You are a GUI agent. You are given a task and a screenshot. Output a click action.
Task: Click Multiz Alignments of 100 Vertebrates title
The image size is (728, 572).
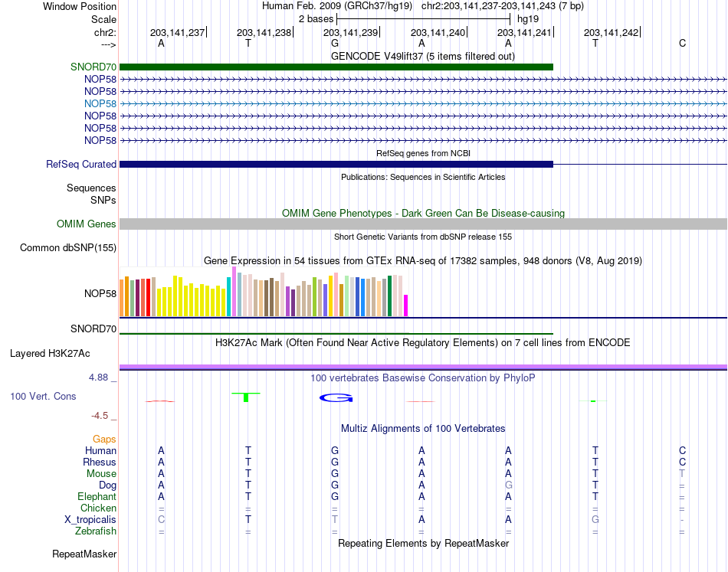point(423,428)
